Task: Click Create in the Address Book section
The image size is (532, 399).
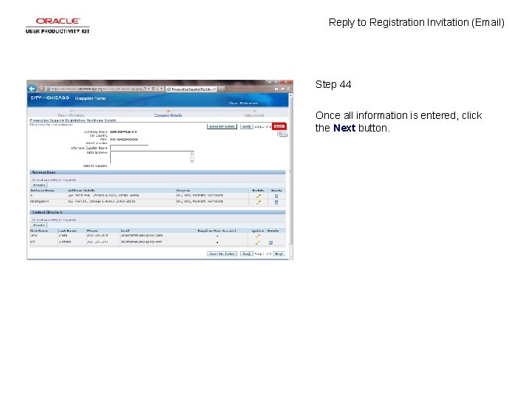Action: tap(39, 185)
